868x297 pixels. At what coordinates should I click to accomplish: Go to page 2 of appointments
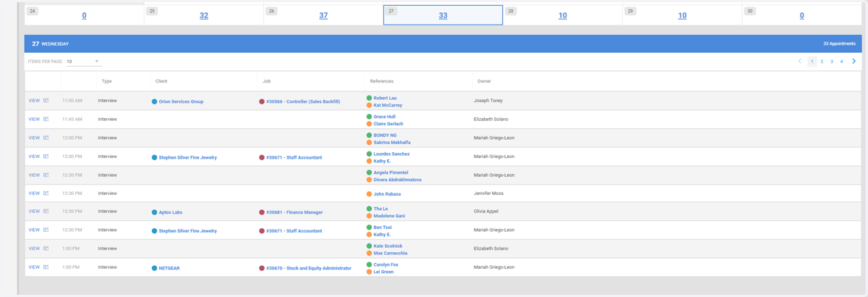[822, 62]
